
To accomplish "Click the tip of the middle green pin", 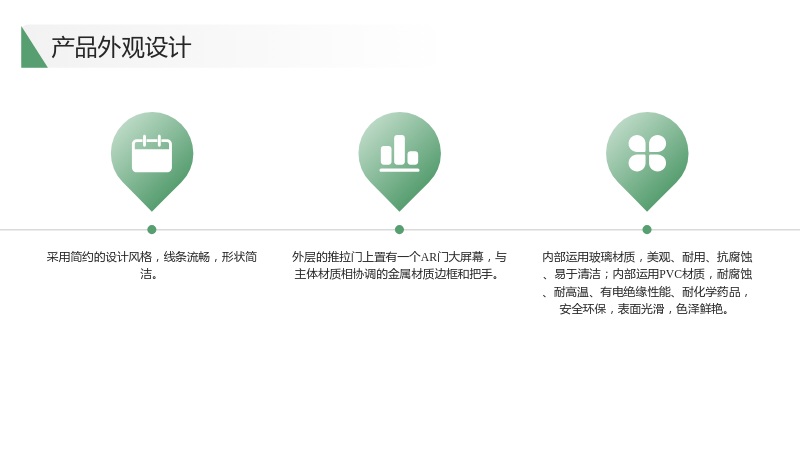I will [x=399, y=208].
